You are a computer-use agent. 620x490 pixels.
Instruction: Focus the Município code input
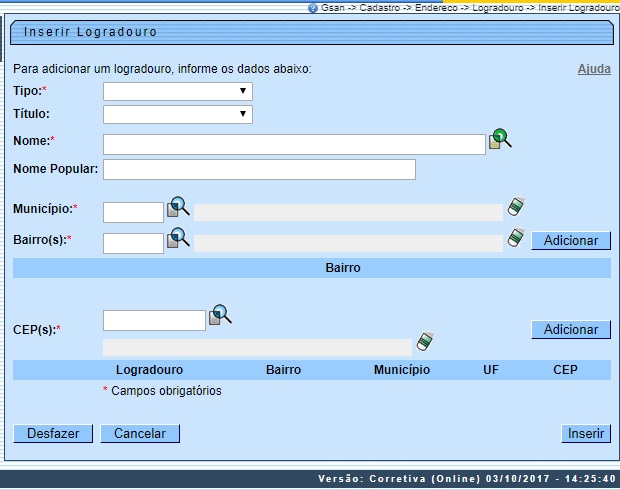tap(133, 212)
